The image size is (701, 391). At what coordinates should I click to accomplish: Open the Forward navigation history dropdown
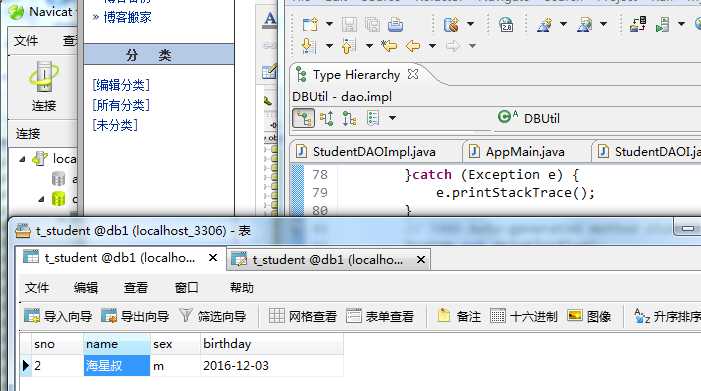[x=472, y=46]
